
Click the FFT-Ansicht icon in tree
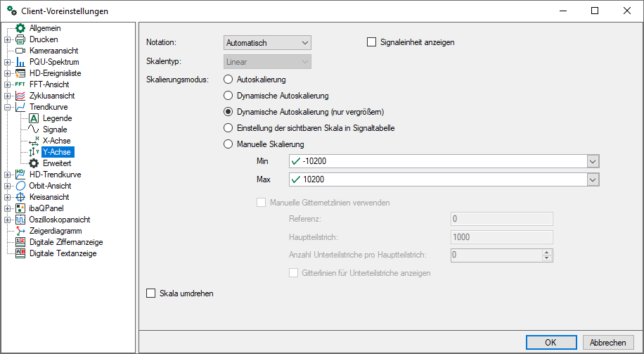tap(20, 84)
